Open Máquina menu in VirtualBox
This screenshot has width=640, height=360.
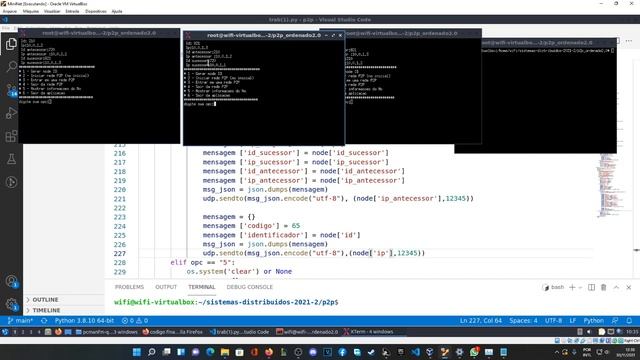[x=31, y=11]
